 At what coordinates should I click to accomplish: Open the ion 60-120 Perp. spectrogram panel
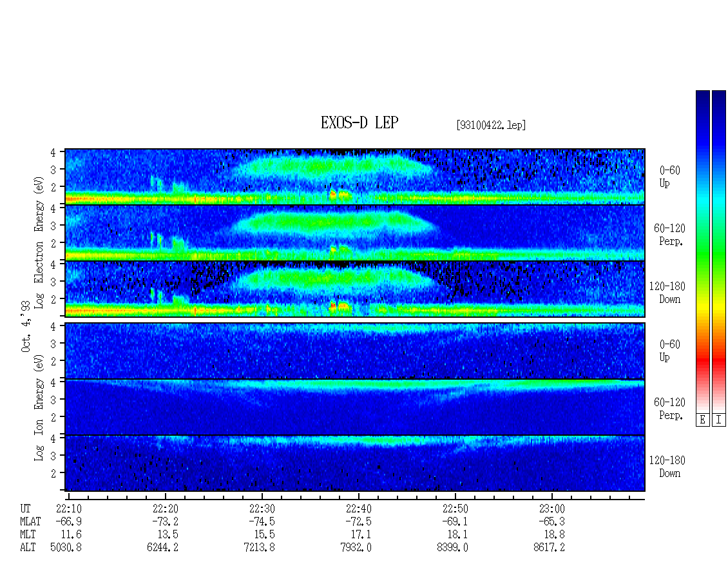(355, 407)
